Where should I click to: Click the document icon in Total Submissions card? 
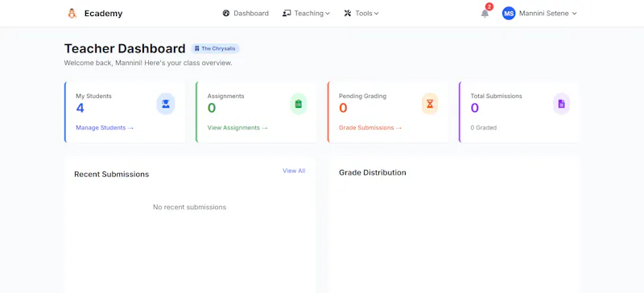pos(561,104)
